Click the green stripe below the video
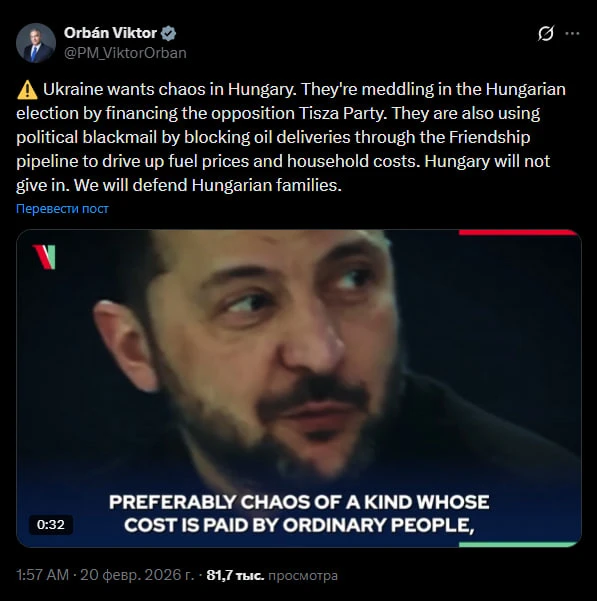This screenshot has width=597, height=601. click(x=518, y=544)
